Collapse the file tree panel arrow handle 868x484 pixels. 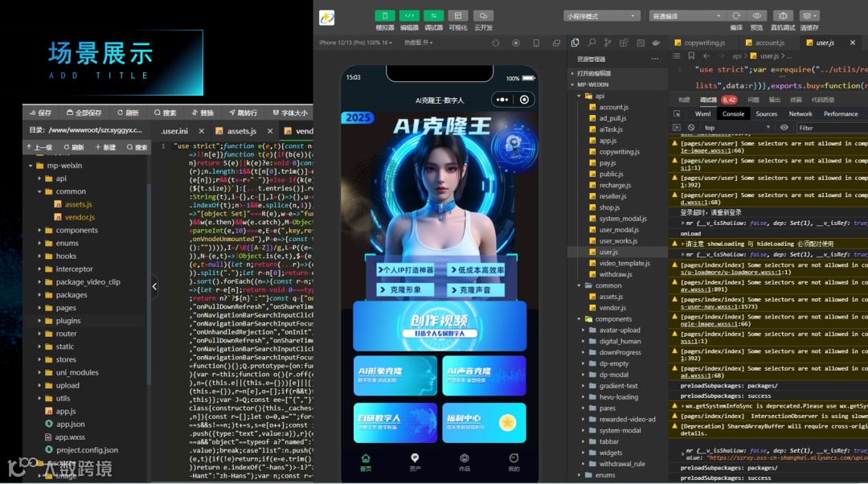point(154,286)
